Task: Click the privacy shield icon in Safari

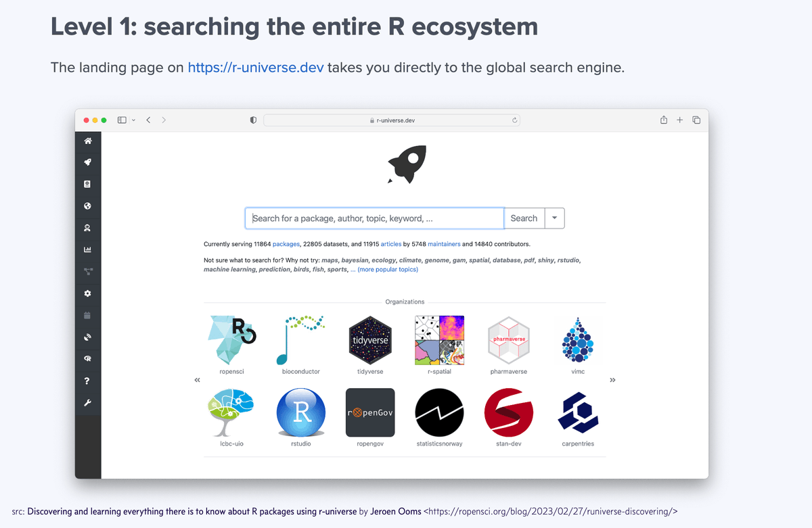Action: (253, 120)
